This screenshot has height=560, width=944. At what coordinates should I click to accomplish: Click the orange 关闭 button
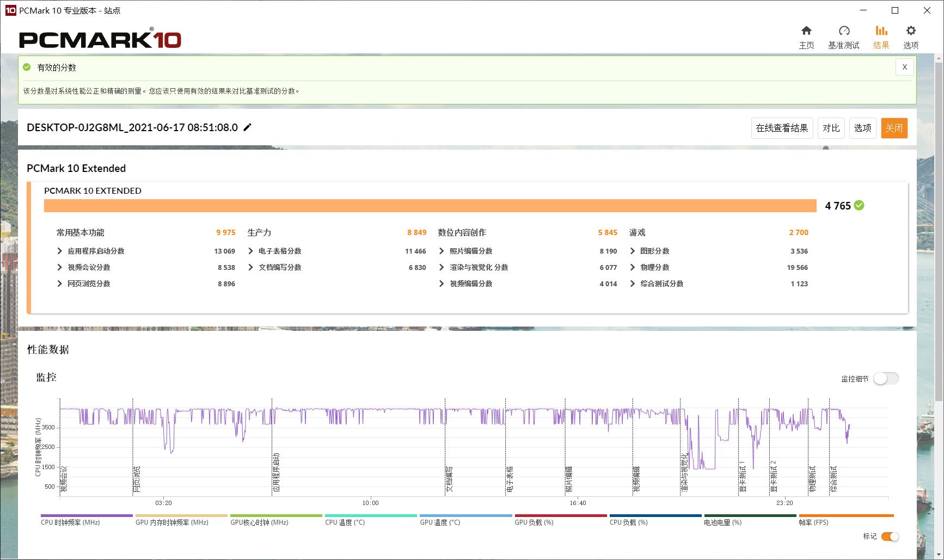[894, 128]
